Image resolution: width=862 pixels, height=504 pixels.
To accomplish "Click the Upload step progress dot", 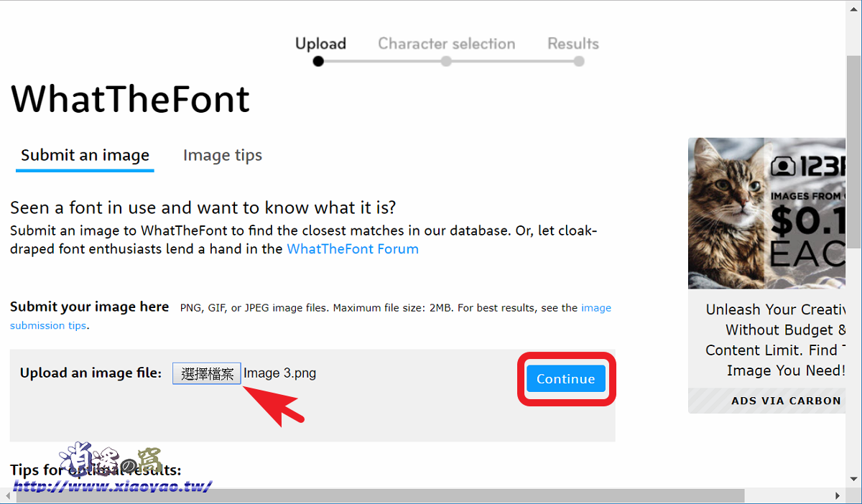I will (318, 61).
